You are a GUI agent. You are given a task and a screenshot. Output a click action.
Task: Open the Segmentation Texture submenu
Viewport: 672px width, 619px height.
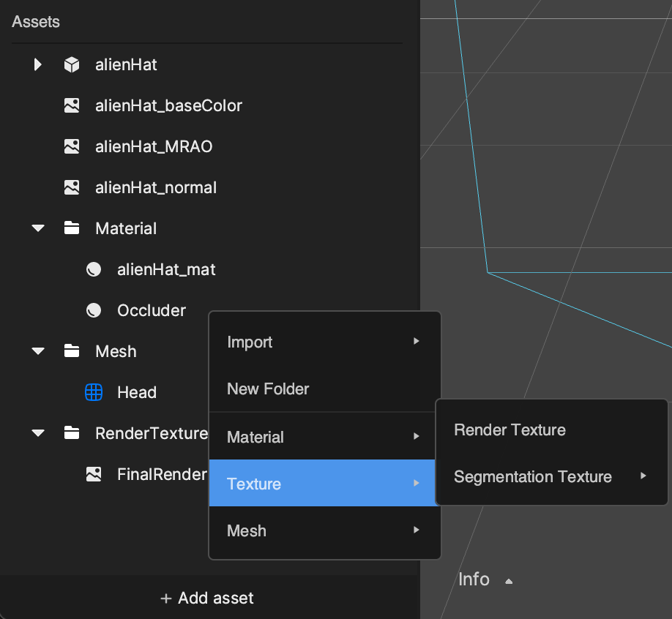point(551,477)
